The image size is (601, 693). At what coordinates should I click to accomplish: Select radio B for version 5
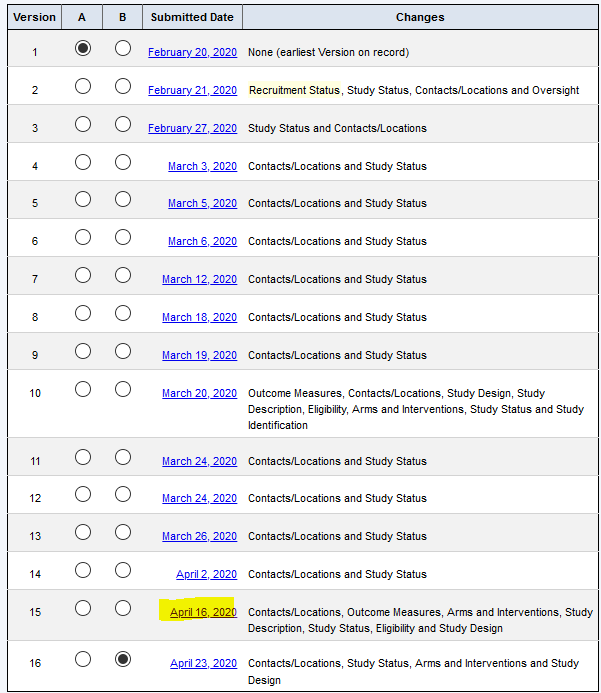[x=122, y=199]
